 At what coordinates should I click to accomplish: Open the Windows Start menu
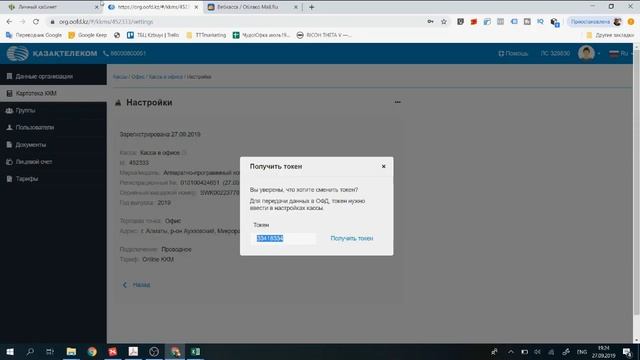[10, 351]
